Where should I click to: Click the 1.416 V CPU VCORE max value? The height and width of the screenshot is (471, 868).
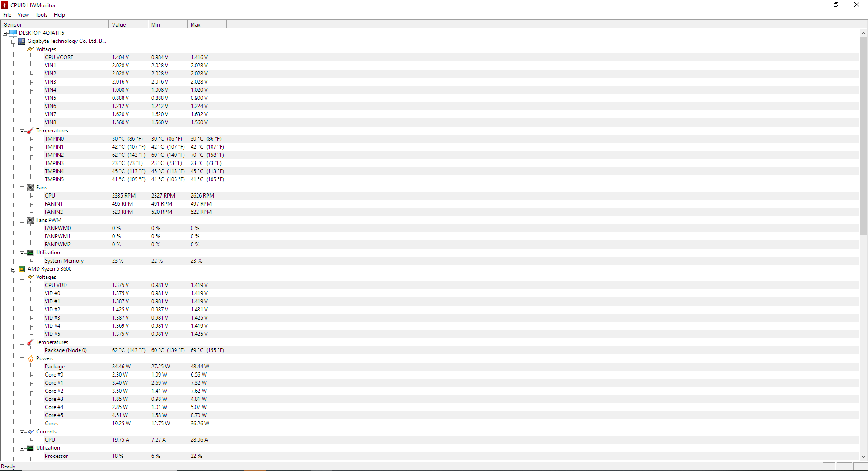coord(199,57)
